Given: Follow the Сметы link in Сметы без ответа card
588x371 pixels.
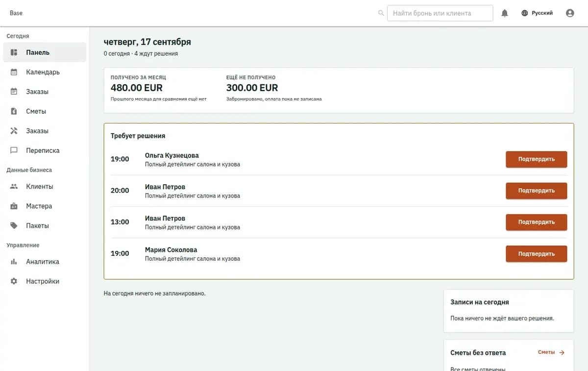Looking at the screenshot, I should pos(551,352).
